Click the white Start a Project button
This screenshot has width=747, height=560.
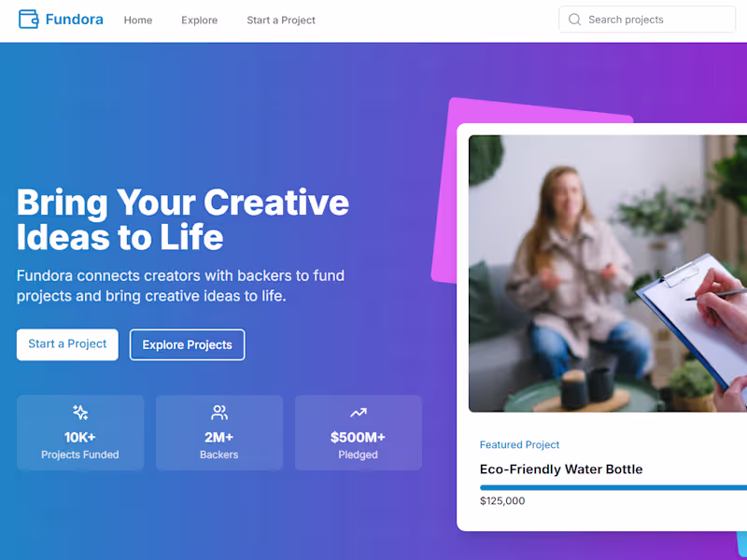point(67,344)
